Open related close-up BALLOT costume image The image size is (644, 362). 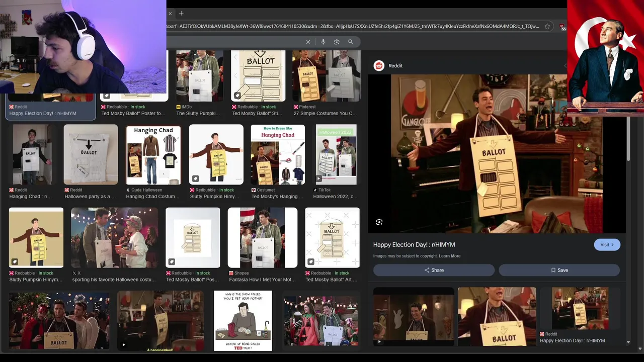pos(497,317)
